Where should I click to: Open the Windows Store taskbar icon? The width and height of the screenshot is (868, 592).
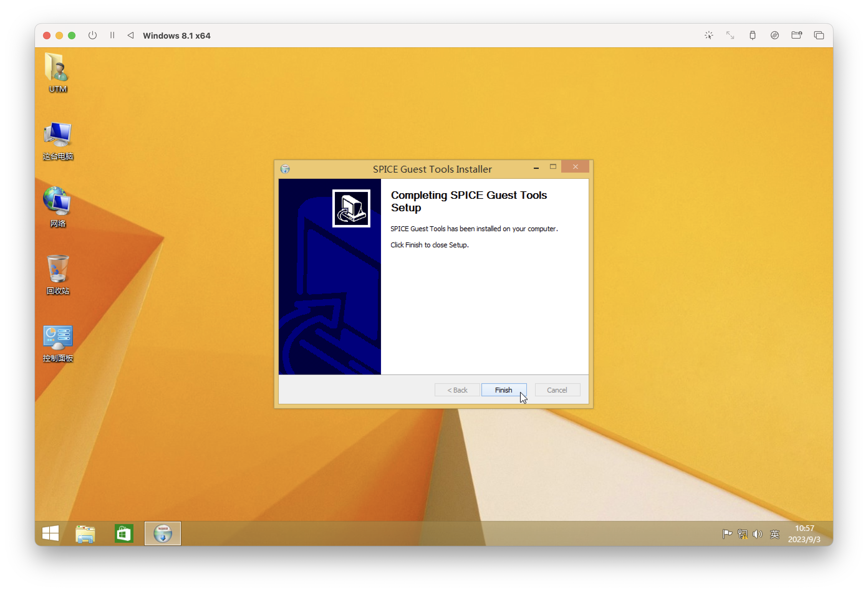click(x=124, y=533)
